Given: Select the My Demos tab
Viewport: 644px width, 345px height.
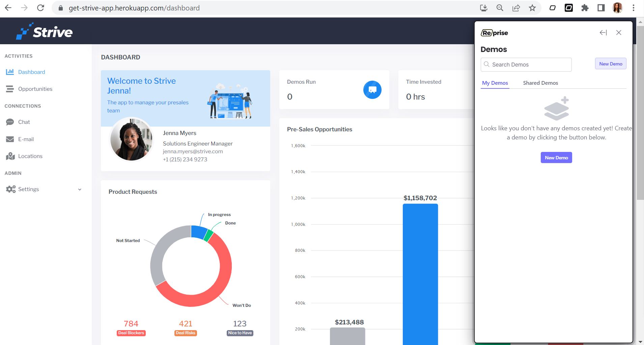Looking at the screenshot, I should [495, 83].
